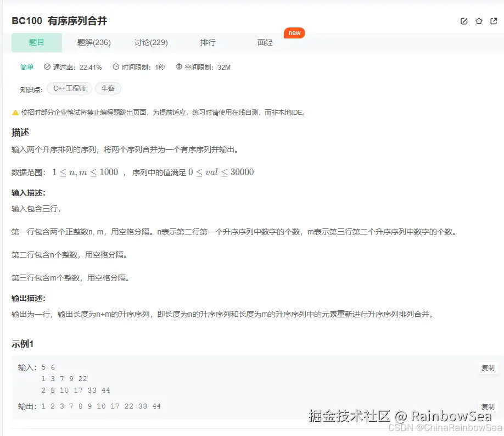Copy the example output with 复制 button
Image resolution: width=504 pixels, height=436 pixels.
488,406
